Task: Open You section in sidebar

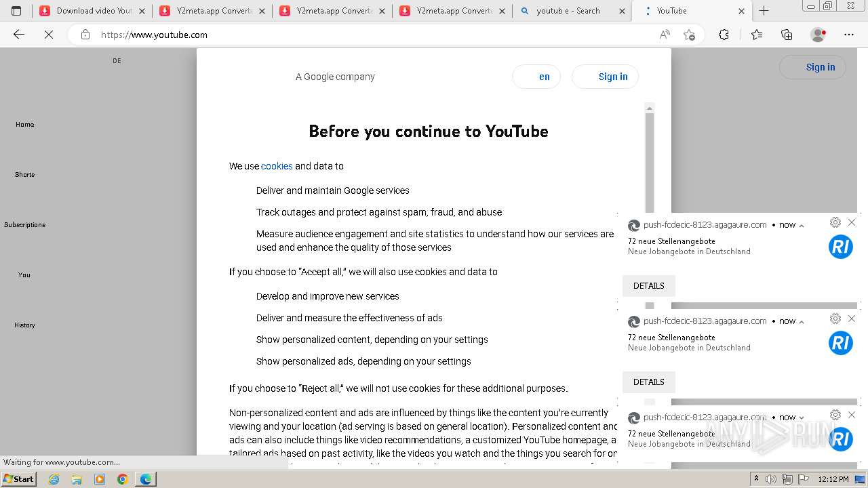Action: point(24,275)
